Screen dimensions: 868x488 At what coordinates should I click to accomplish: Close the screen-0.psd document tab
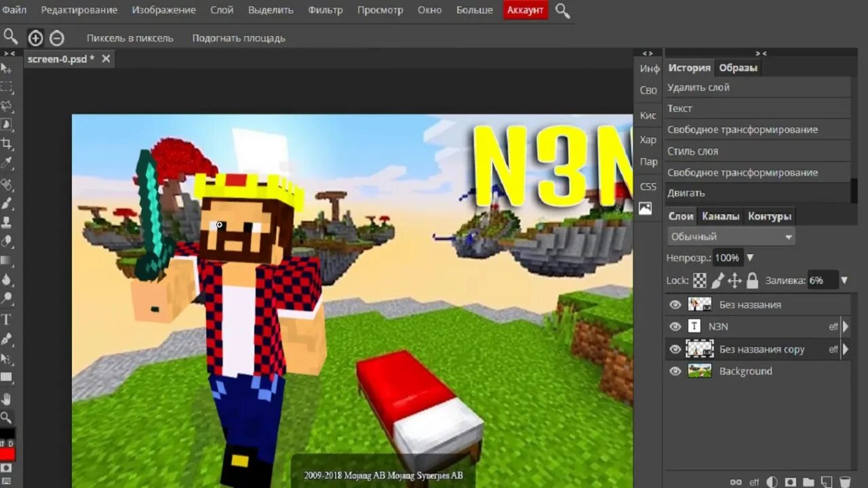(x=106, y=59)
